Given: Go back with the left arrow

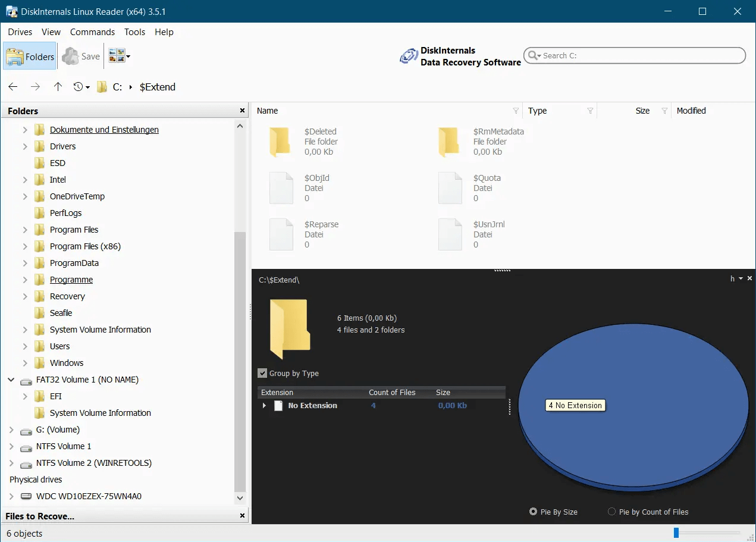Looking at the screenshot, I should click(13, 87).
